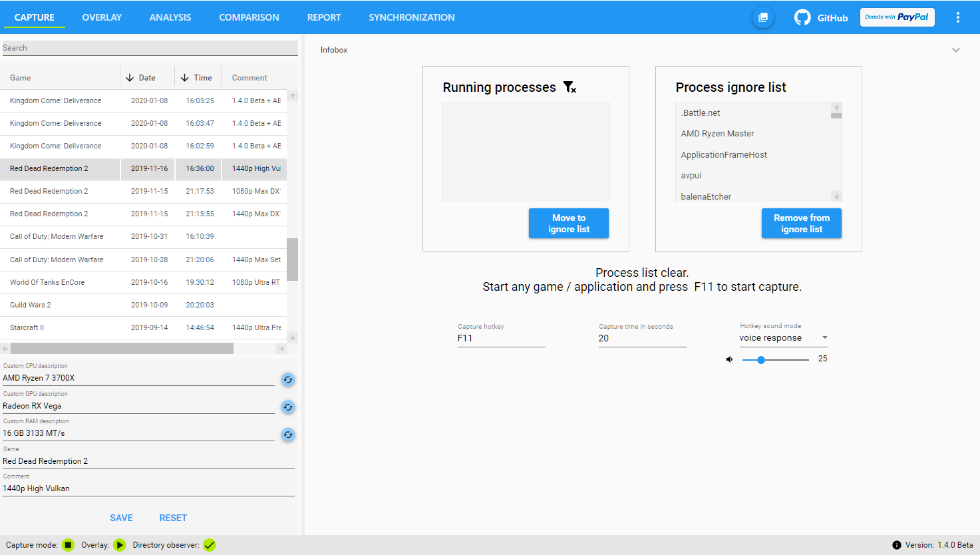
Task: Collapse the Infobox chevron
Action: 956,50
